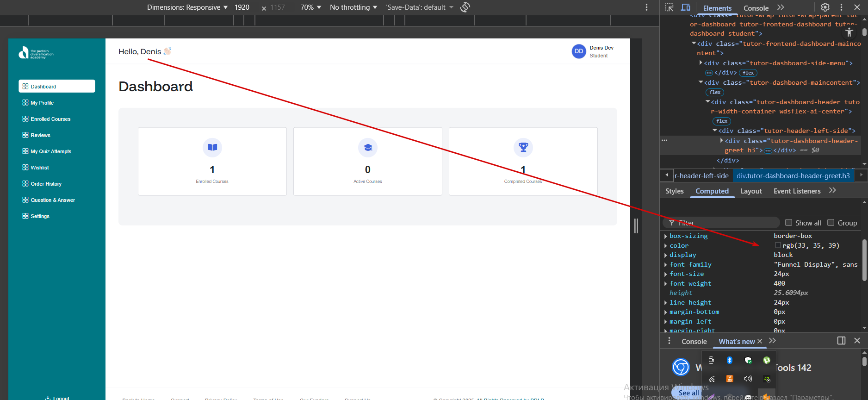Click the computed styles Filter field
The image size is (868, 400).
click(x=721, y=223)
